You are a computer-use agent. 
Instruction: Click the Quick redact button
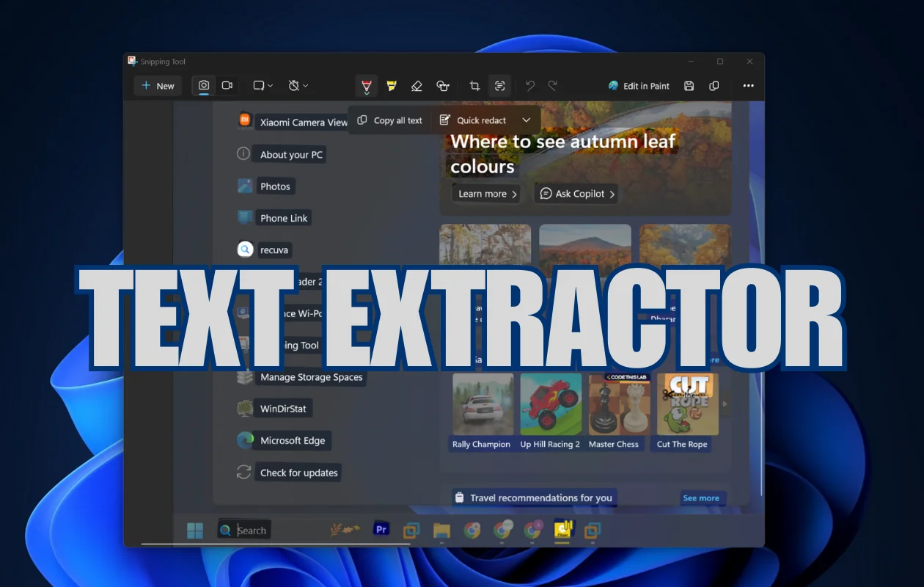coord(473,120)
